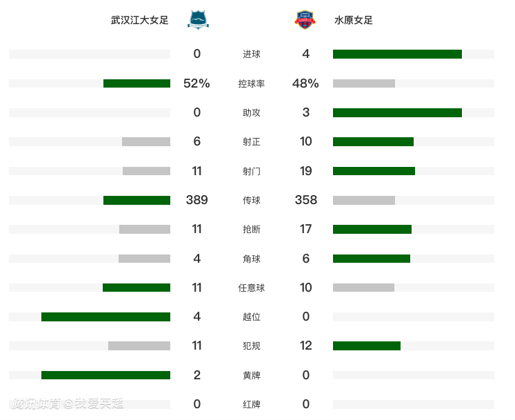This screenshot has width=515, height=420.
Task: Open the 武汉江大女足 team name link
Action: [x=140, y=21]
